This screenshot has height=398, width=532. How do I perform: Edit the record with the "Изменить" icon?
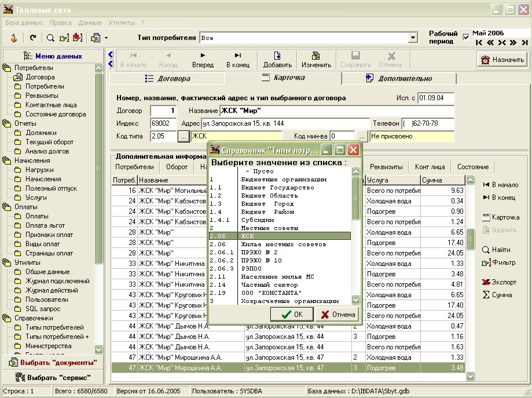pyautogui.click(x=316, y=60)
